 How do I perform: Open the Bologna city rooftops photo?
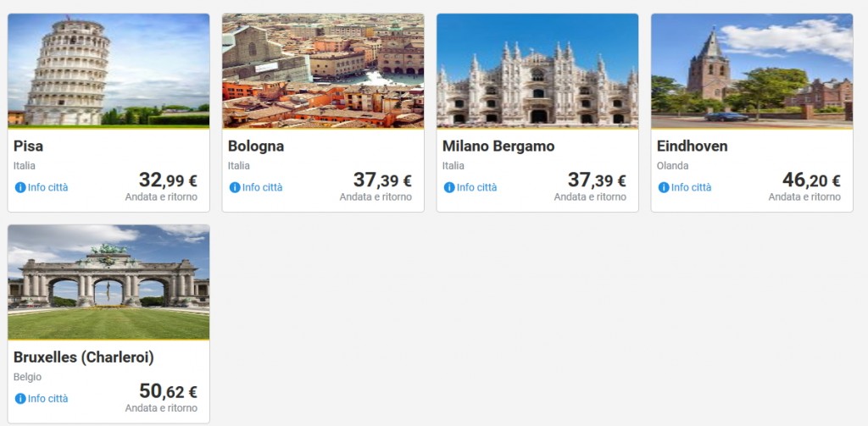pyautogui.click(x=323, y=70)
